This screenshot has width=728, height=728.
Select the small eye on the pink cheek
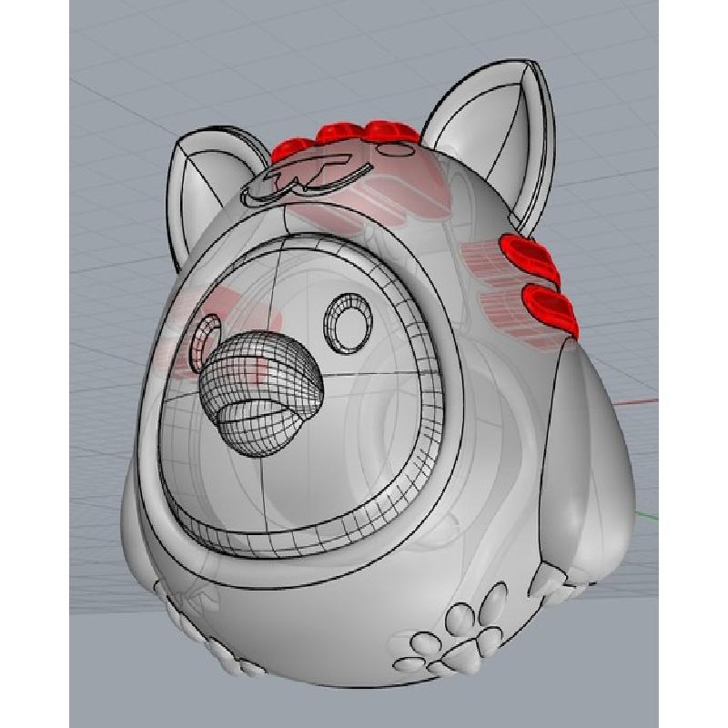tap(206, 342)
